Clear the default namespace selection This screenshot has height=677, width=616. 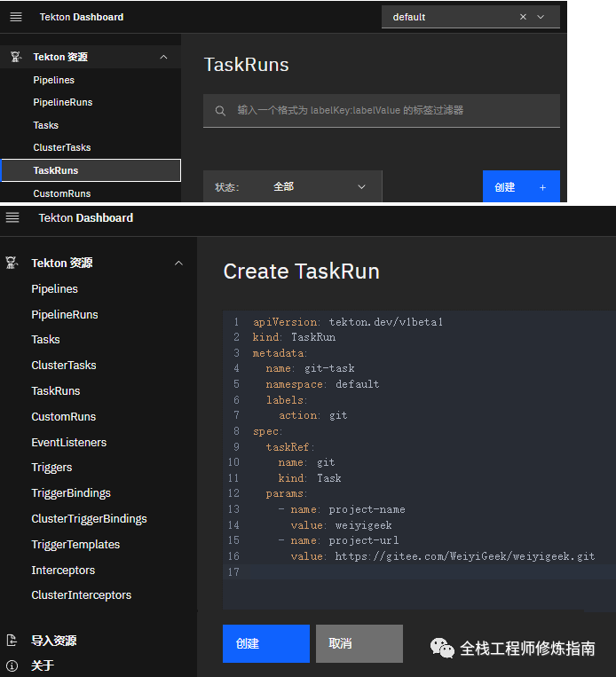click(x=523, y=17)
